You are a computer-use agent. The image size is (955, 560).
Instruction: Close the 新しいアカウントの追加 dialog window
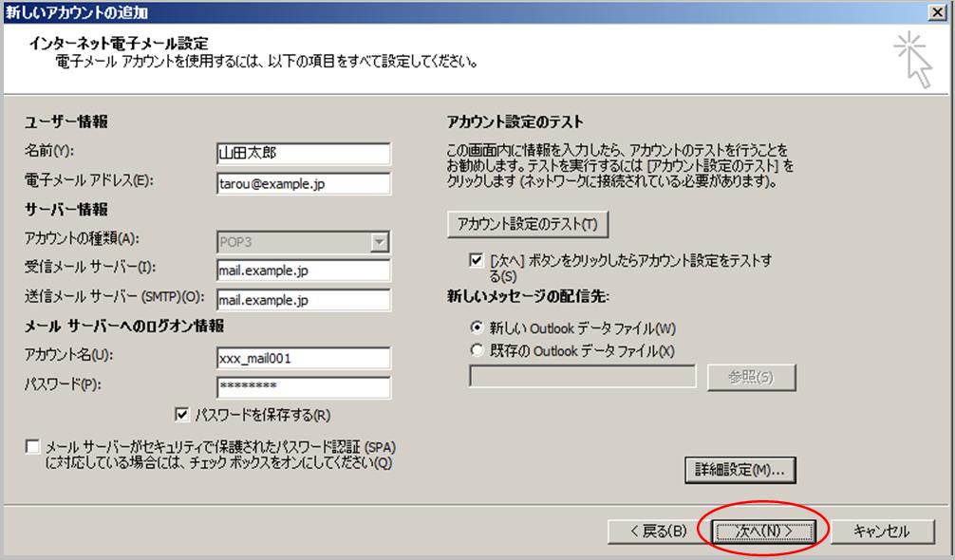coord(940,12)
